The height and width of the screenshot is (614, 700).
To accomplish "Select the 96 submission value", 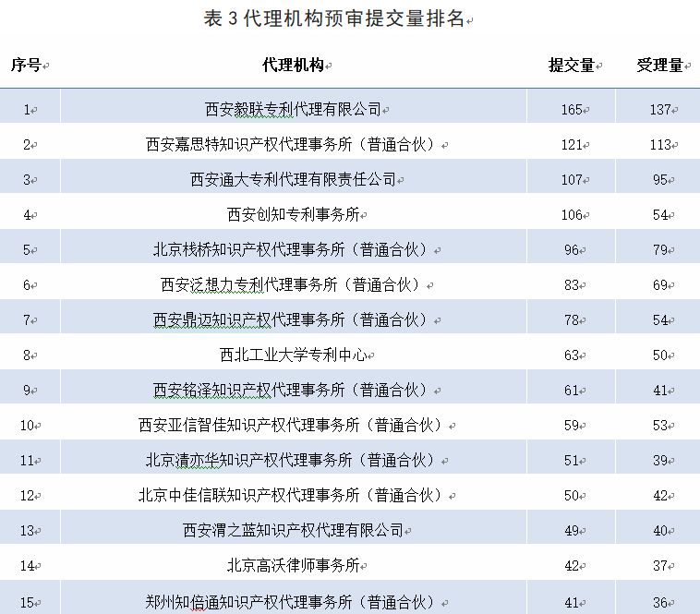I will (572, 249).
